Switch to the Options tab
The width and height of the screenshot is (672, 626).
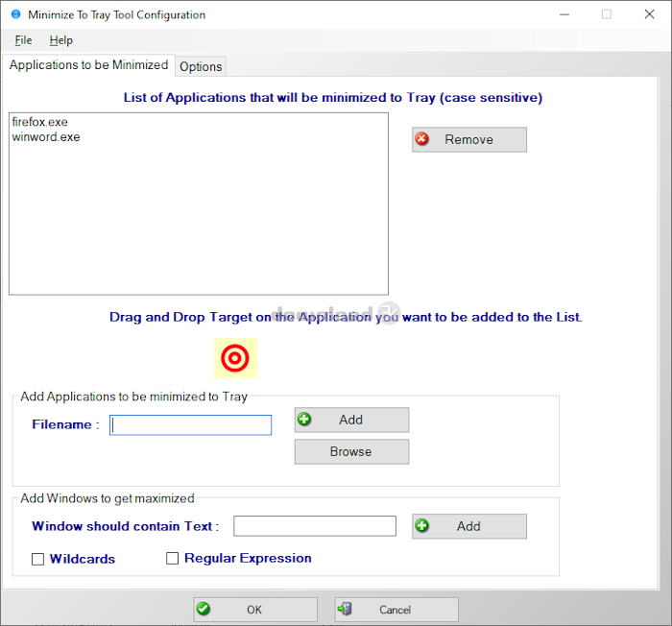[x=201, y=66]
